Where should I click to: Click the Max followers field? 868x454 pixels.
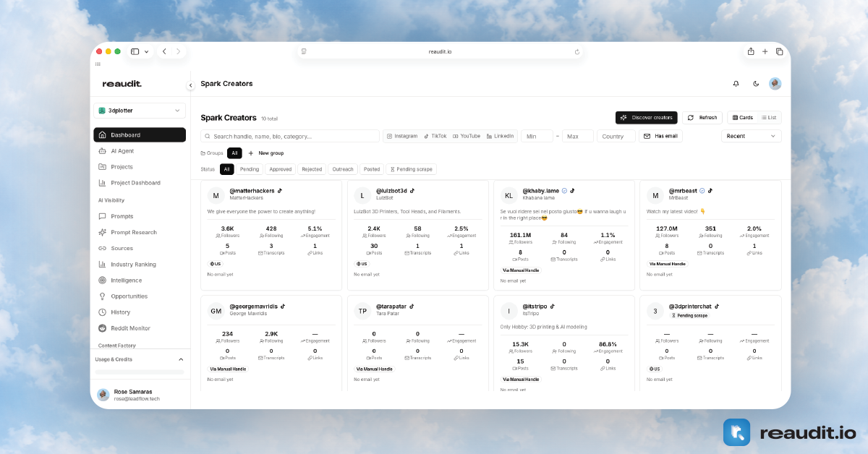point(578,136)
